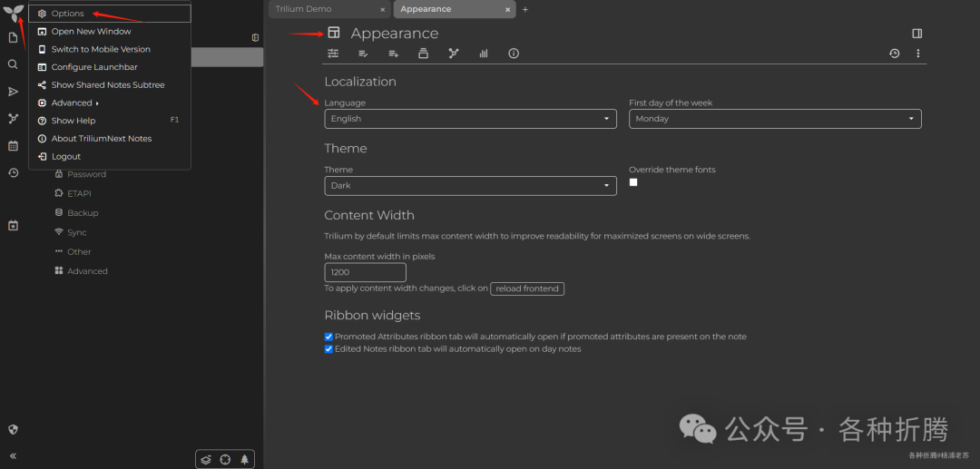This screenshot has width=980, height=469.
Task: Open the Language dropdown
Action: tap(470, 119)
